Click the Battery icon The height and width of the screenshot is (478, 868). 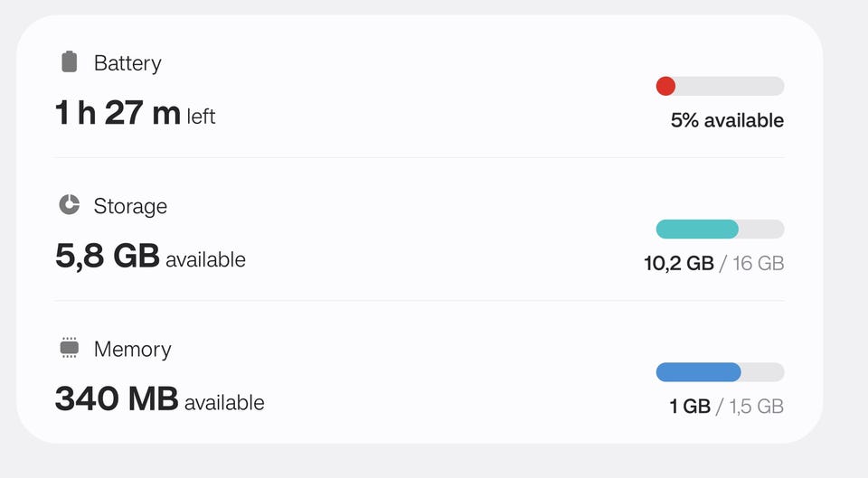point(70,62)
